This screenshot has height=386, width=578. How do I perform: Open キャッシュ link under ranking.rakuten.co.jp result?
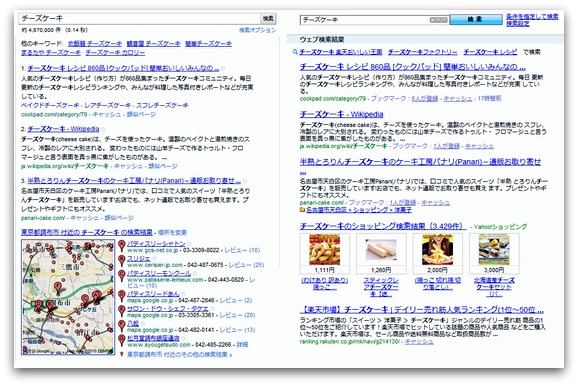[419, 342]
